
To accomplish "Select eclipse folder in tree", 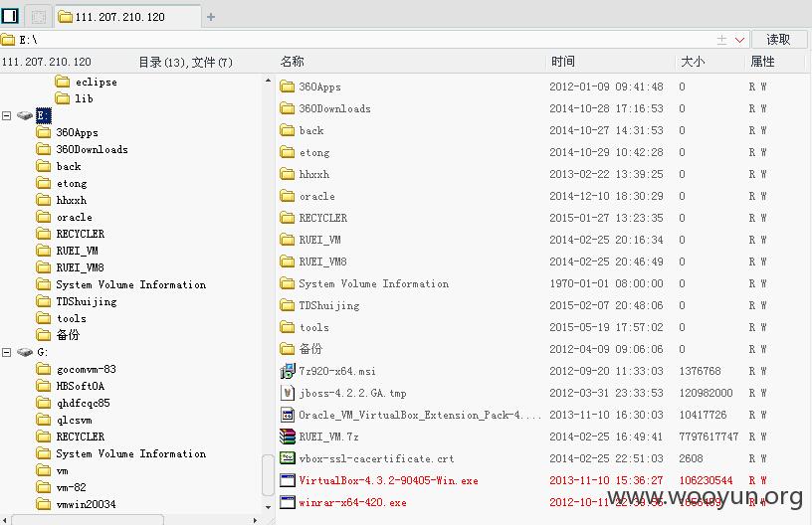I will pos(86,82).
